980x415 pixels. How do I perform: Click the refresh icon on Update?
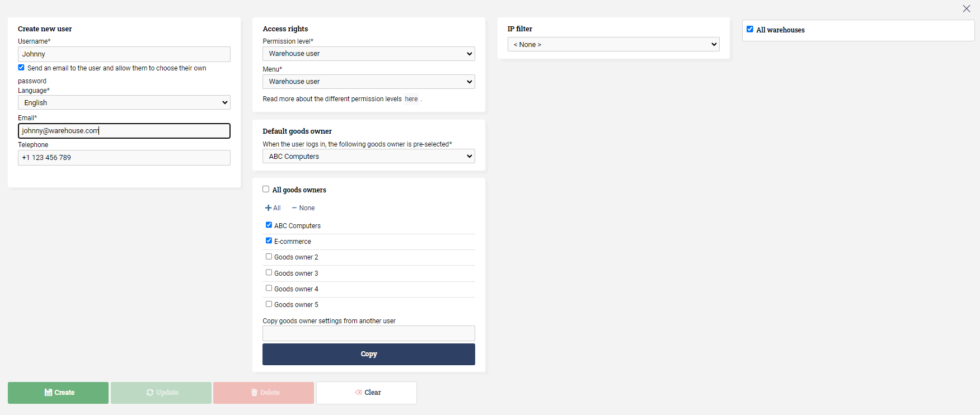point(150,393)
